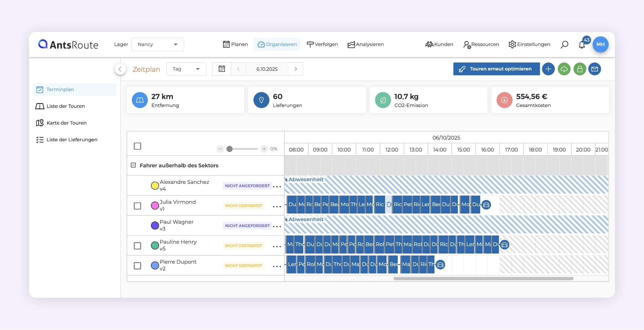Click the green cloud upload icon
This screenshot has height=330, width=644.
tap(564, 69)
